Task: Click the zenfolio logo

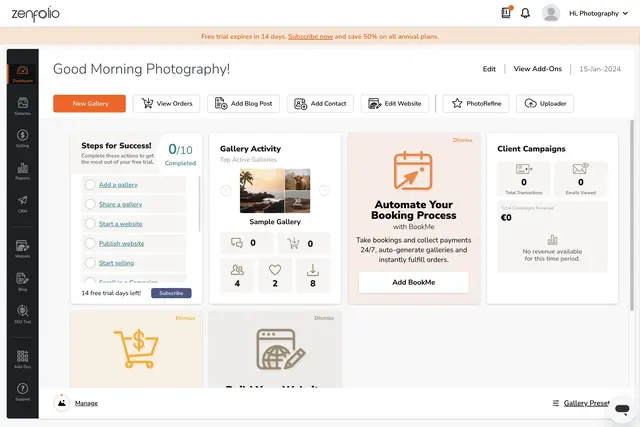Action: (x=36, y=14)
